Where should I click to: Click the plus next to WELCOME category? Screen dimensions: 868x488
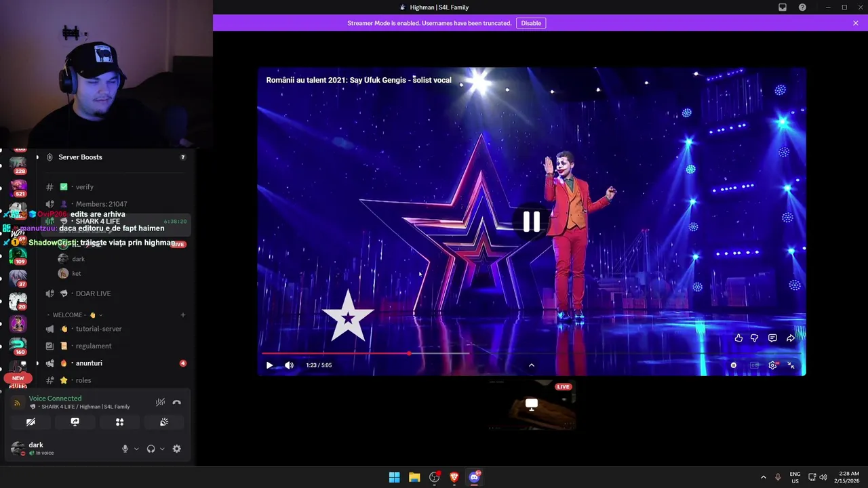[x=182, y=315]
